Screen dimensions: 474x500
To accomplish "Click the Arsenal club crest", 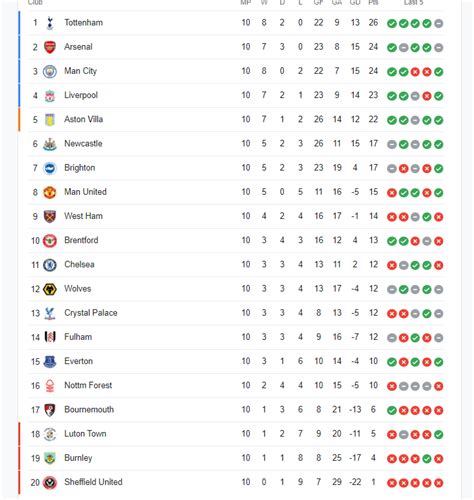I will pyautogui.click(x=50, y=47).
